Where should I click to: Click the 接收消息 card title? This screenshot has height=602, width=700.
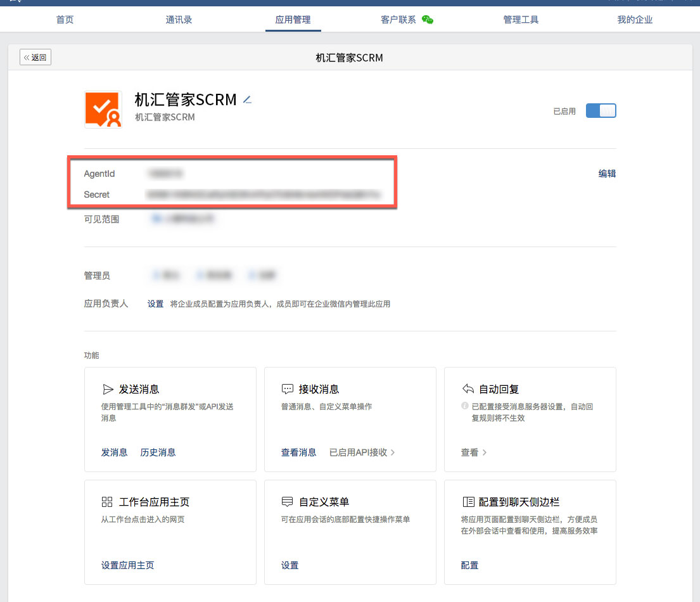click(x=319, y=389)
